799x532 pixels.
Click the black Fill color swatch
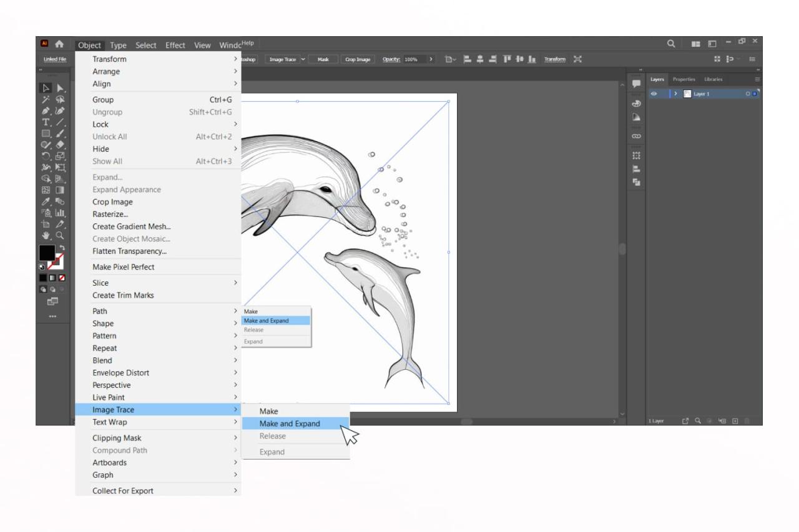[x=46, y=253]
